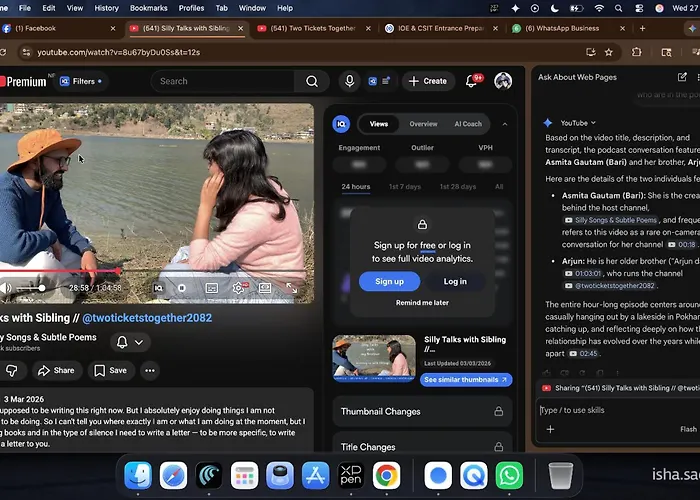The image size is (700, 500).
Task: Expand notification options chevron beside bell
Action: (x=139, y=342)
